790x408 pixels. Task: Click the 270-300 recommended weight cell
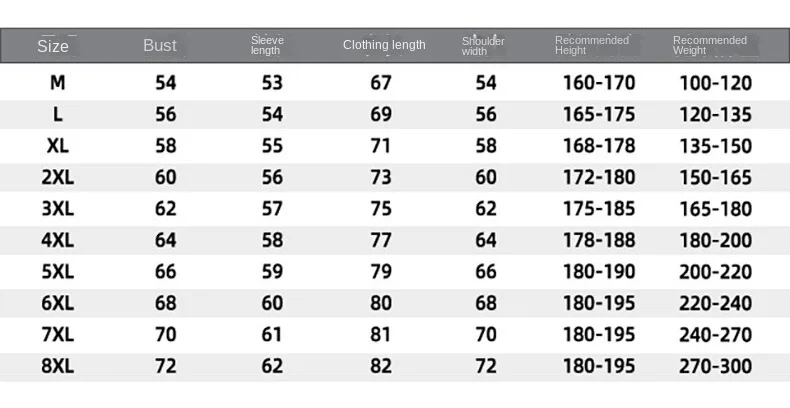click(715, 367)
